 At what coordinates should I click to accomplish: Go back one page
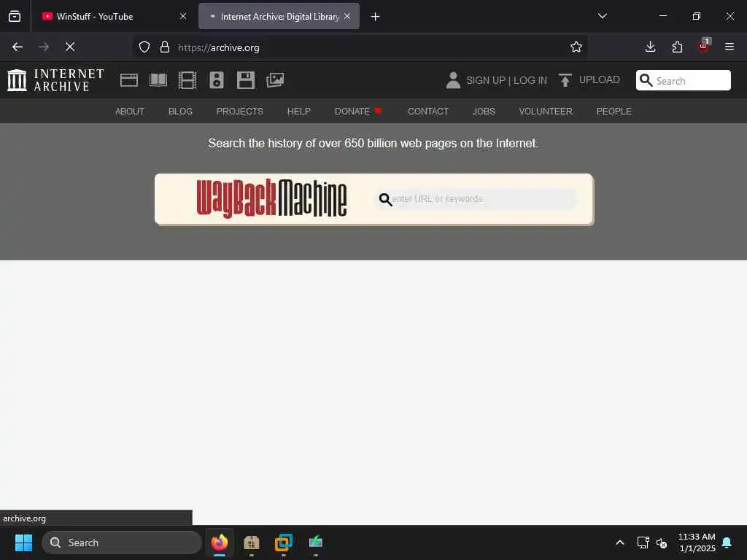pyautogui.click(x=18, y=47)
